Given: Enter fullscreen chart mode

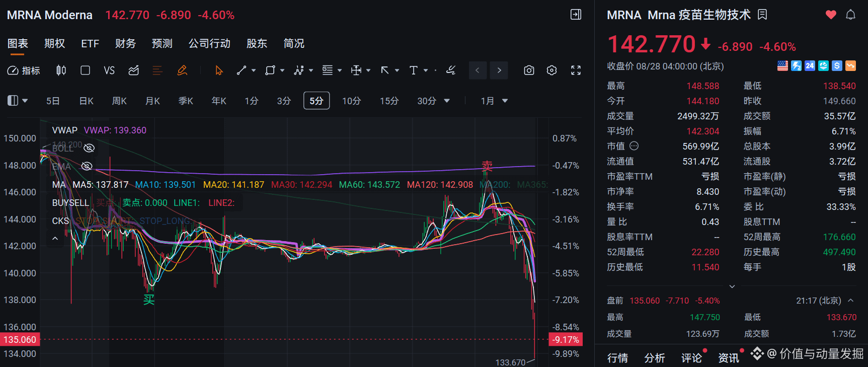Looking at the screenshot, I should [576, 70].
